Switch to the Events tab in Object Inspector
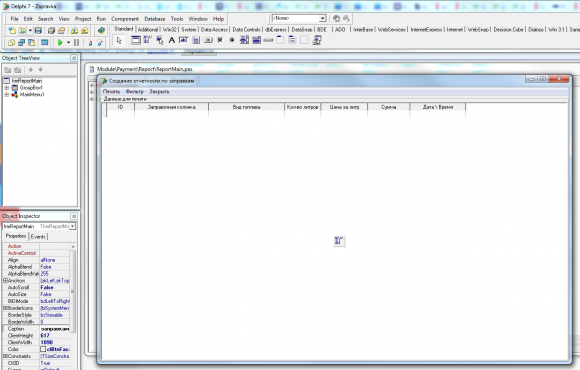Viewport: 580px width, 370px height. coord(38,236)
